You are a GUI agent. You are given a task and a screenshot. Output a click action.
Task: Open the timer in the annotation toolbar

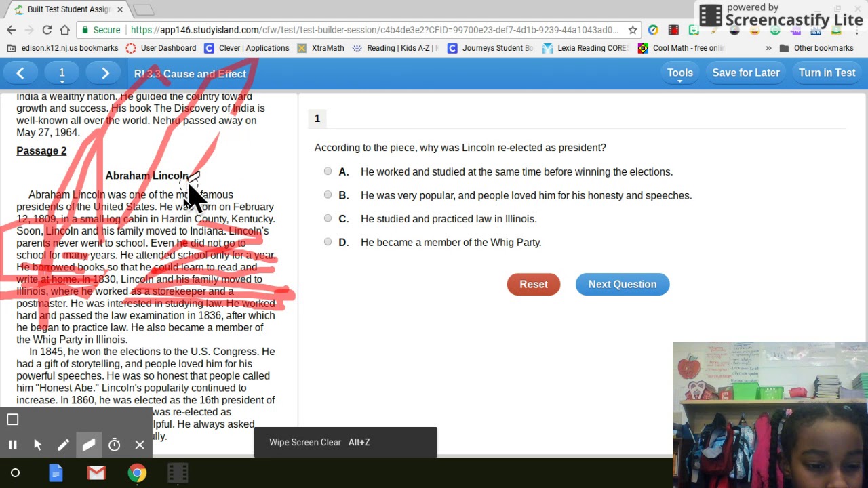(x=114, y=445)
